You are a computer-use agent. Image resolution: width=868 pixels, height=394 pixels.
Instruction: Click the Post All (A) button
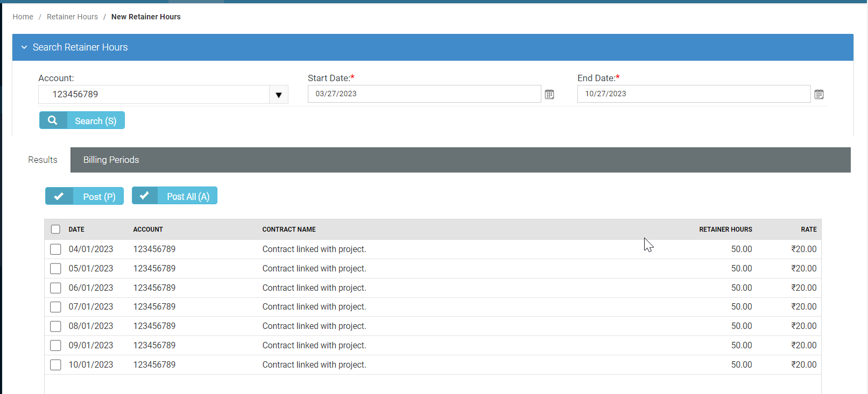click(x=187, y=196)
